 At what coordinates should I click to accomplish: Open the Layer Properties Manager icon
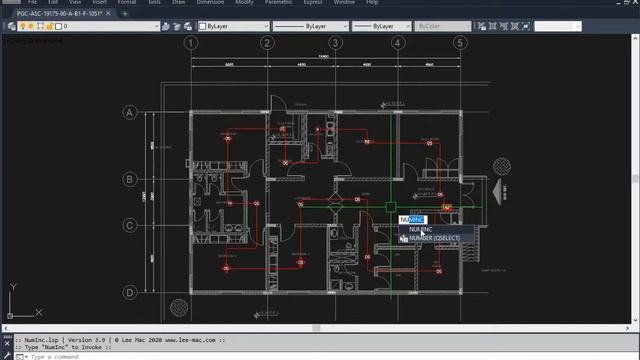(11, 27)
